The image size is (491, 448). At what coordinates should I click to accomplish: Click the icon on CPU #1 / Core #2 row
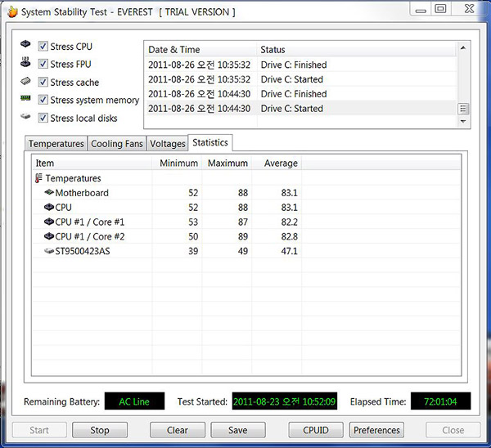click(49, 236)
